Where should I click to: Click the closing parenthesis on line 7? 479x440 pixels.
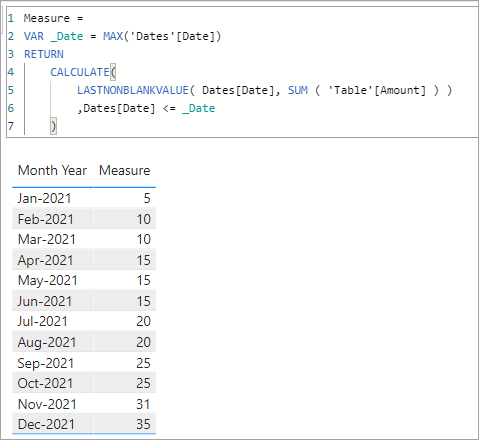tap(53, 126)
